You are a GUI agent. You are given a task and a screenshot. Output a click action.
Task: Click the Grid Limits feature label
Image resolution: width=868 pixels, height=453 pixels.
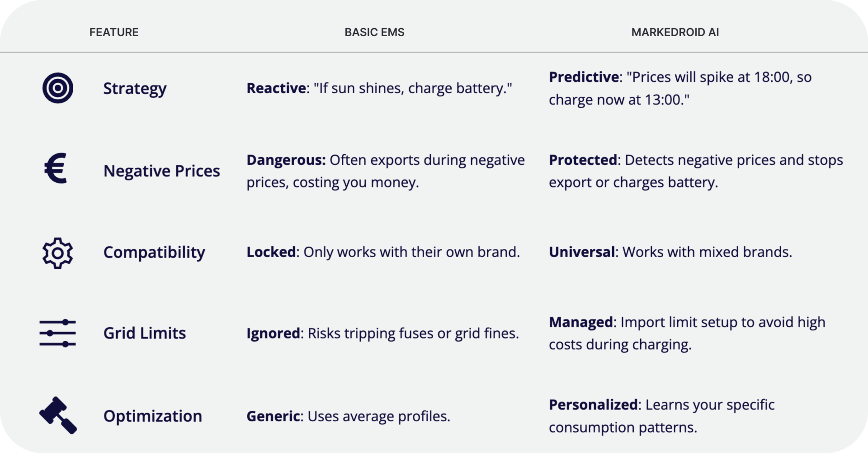[145, 333]
